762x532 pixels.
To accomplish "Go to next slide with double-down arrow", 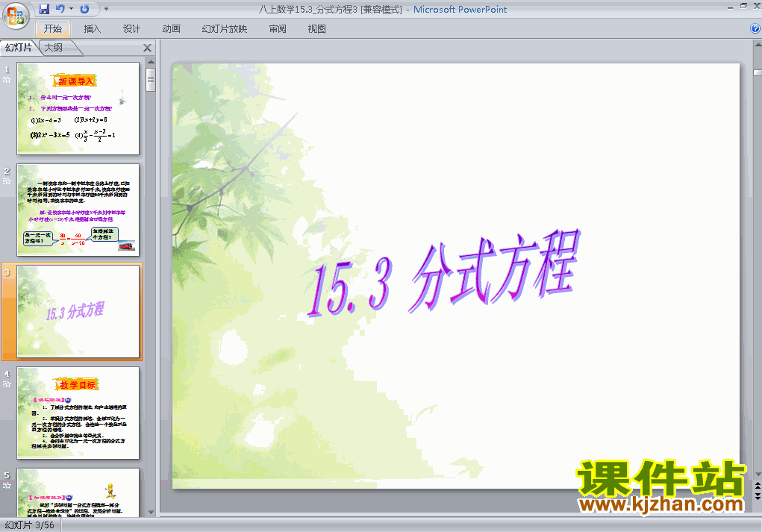I will pyautogui.click(x=758, y=496).
